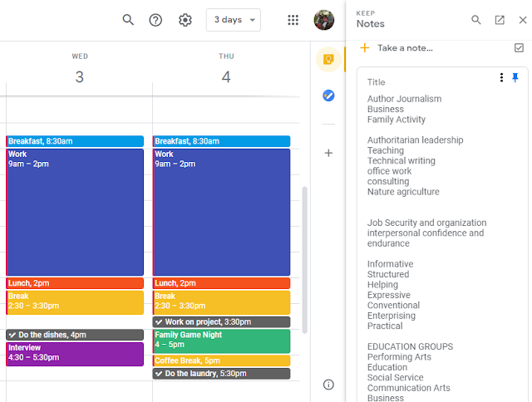This screenshot has width=532, height=402.
Task: Open the Settings gear menu
Action: pyautogui.click(x=185, y=20)
